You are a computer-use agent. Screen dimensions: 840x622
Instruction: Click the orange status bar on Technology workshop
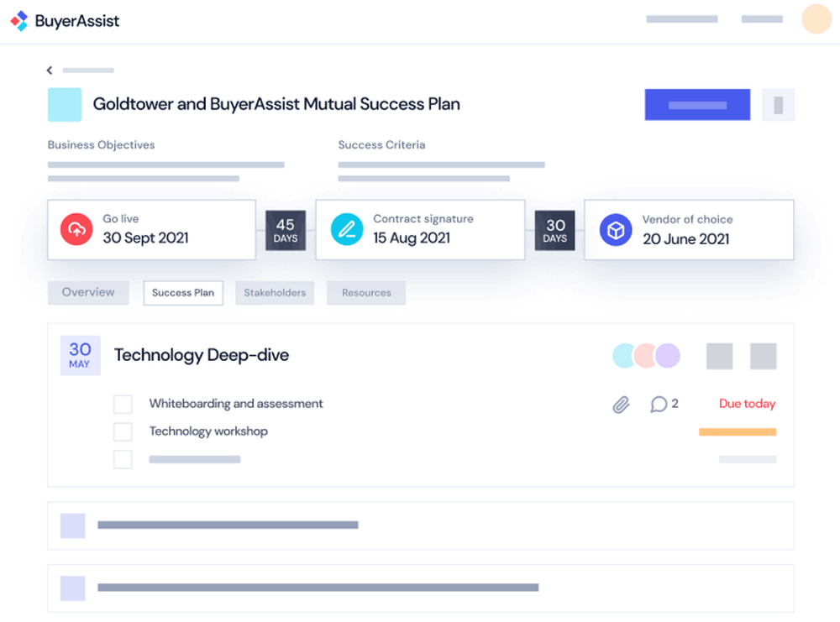pyautogui.click(x=738, y=432)
